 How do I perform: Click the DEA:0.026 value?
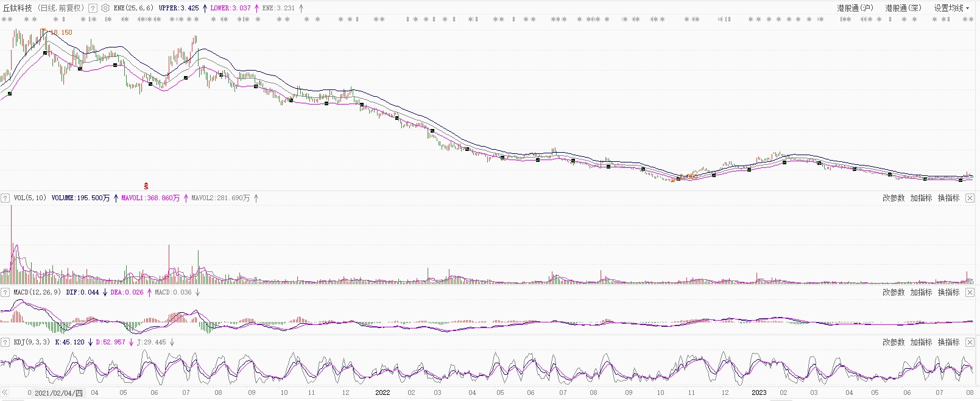(x=127, y=293)
